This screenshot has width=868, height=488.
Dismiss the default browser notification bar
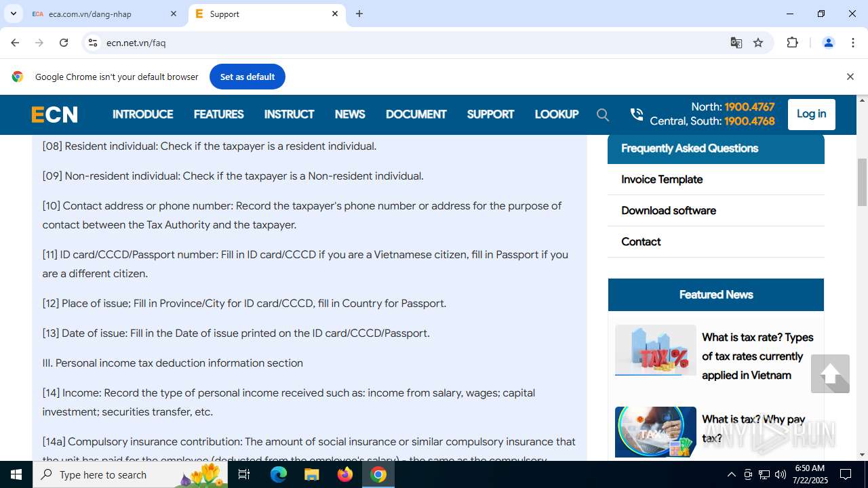tap(850, 77)
